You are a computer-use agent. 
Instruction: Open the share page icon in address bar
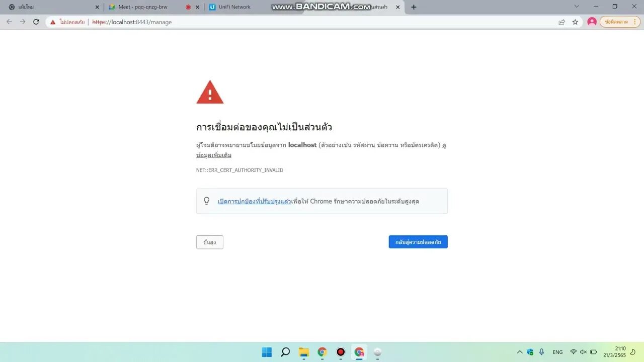[562, 22]
